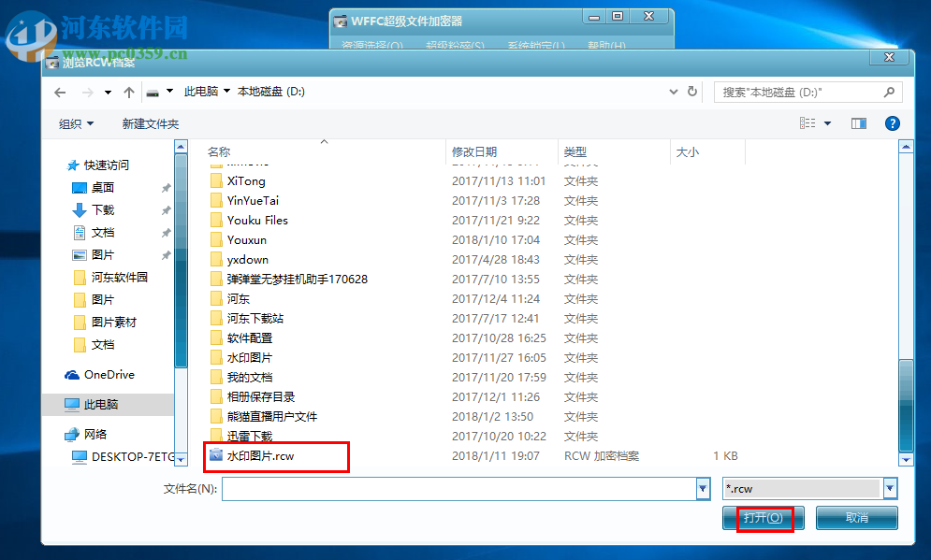Sort by 修改日期 column header
Viewport: 931px width, 560px height.
click(473, 151)
